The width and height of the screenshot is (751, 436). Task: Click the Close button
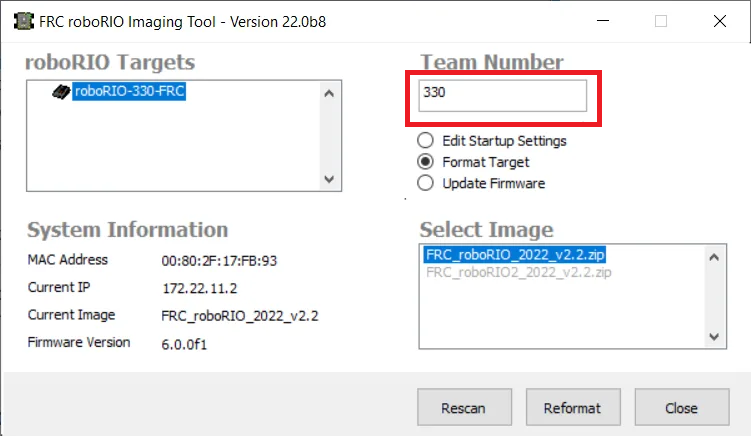(682, 407)
